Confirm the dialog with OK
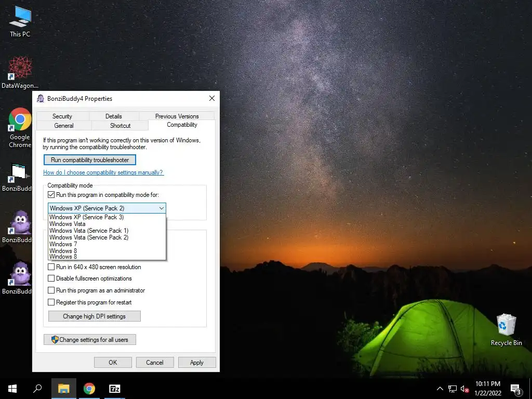 [x=113, y=362]
